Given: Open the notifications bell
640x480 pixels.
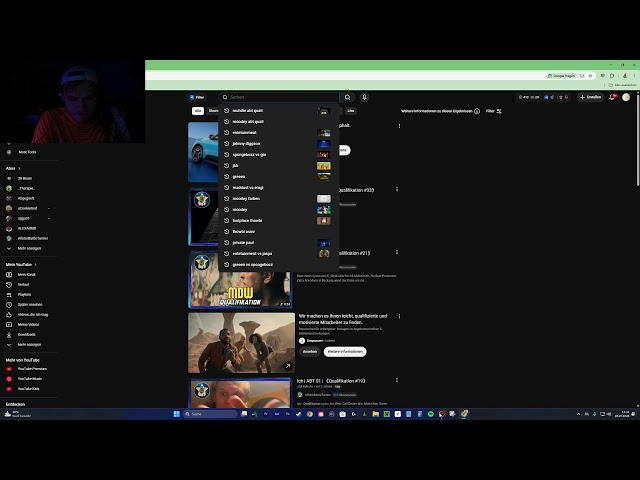Looking at the screenshot, I should point(612,97).
